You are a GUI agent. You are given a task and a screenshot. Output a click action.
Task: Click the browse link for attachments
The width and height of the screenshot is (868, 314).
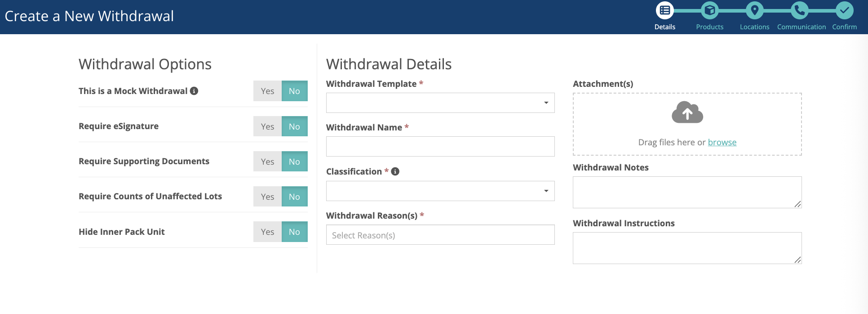point(722,142)
